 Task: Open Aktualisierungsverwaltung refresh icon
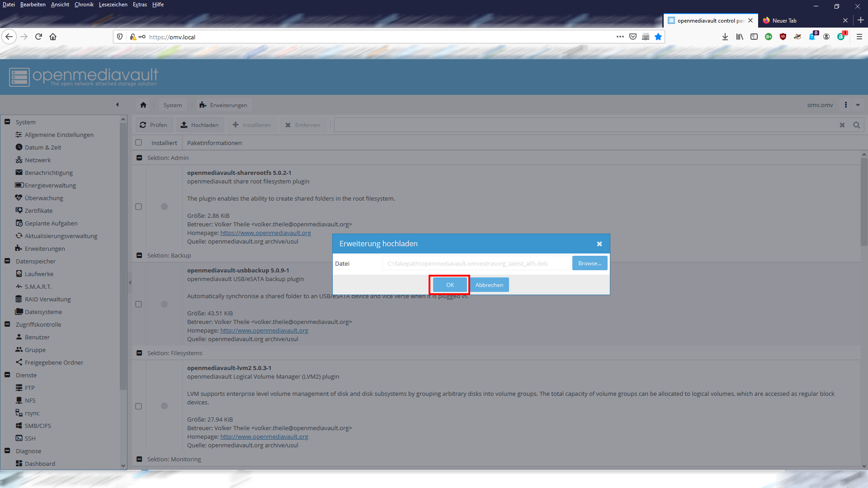tap(19, 236)
